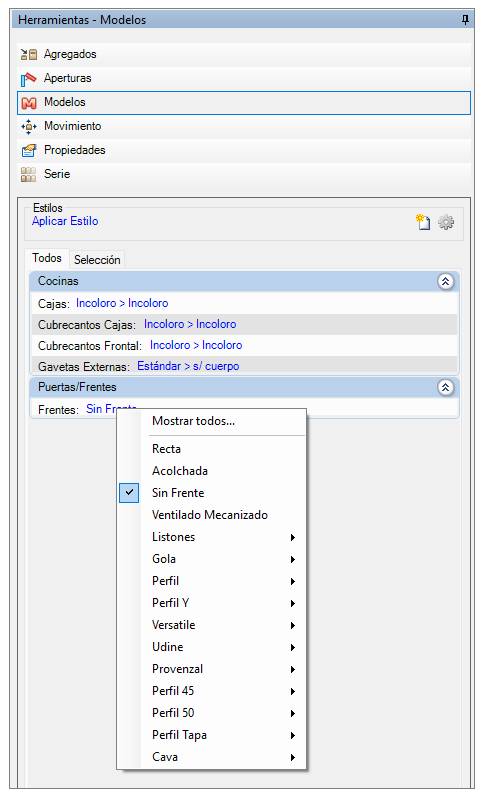This screenshot has width=480, height=799.
Task: Pin the Herramientas panel with pushpin
Action: 465,19
